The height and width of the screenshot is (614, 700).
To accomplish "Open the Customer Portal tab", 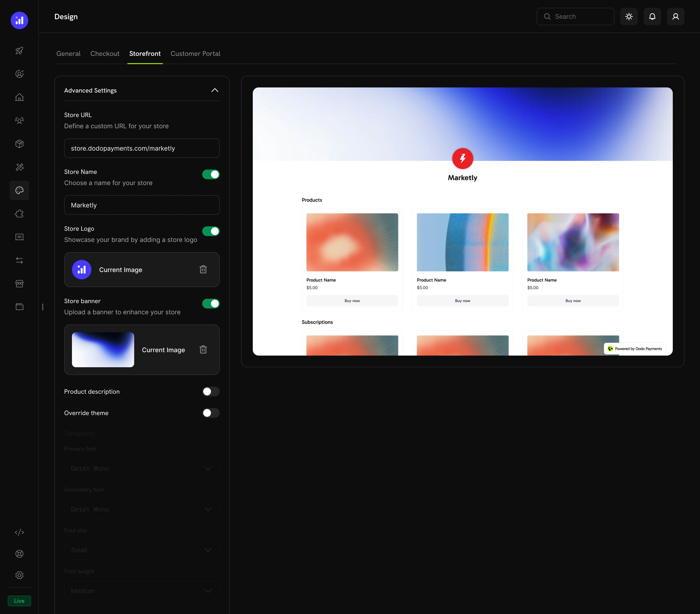I will [195, 53].
